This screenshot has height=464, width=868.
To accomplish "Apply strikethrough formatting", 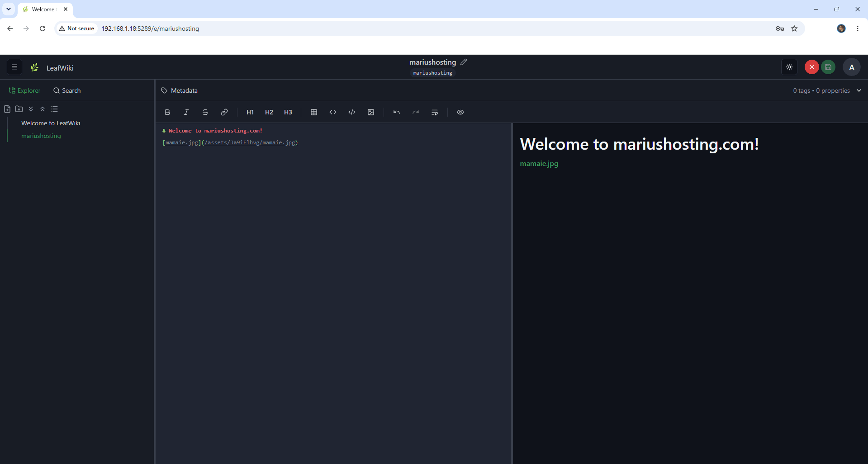I will coord(205,112).
